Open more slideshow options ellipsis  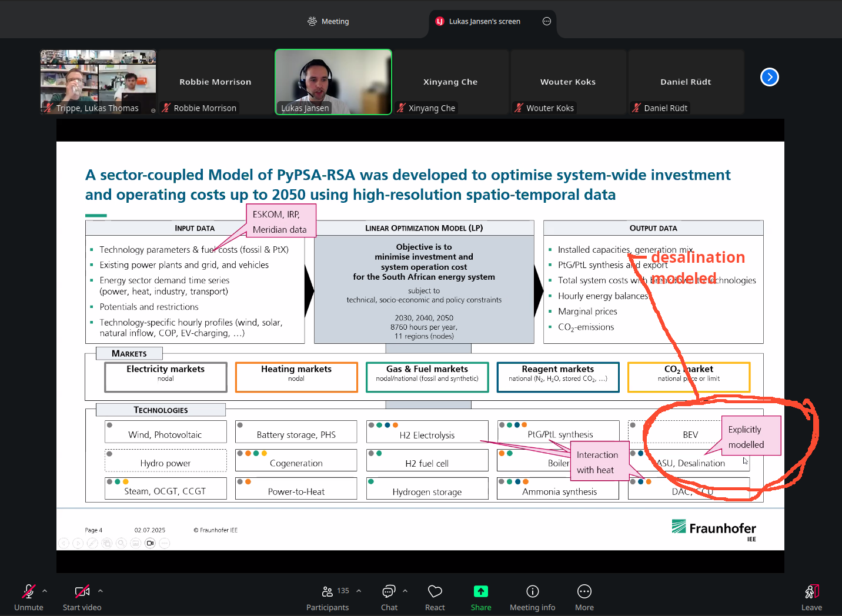pos(165,543)
